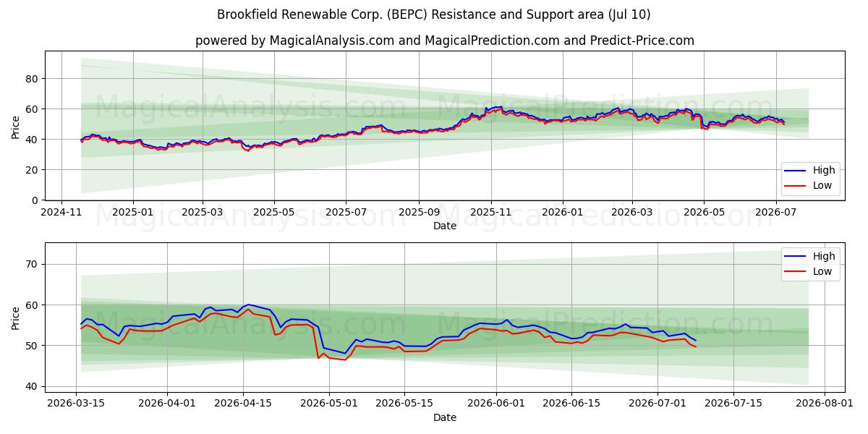The width and height of the screenshot is (868, 434).
Task: Click the '2025-09' date label on the upper axis
Action: click(x=419, y=213)
